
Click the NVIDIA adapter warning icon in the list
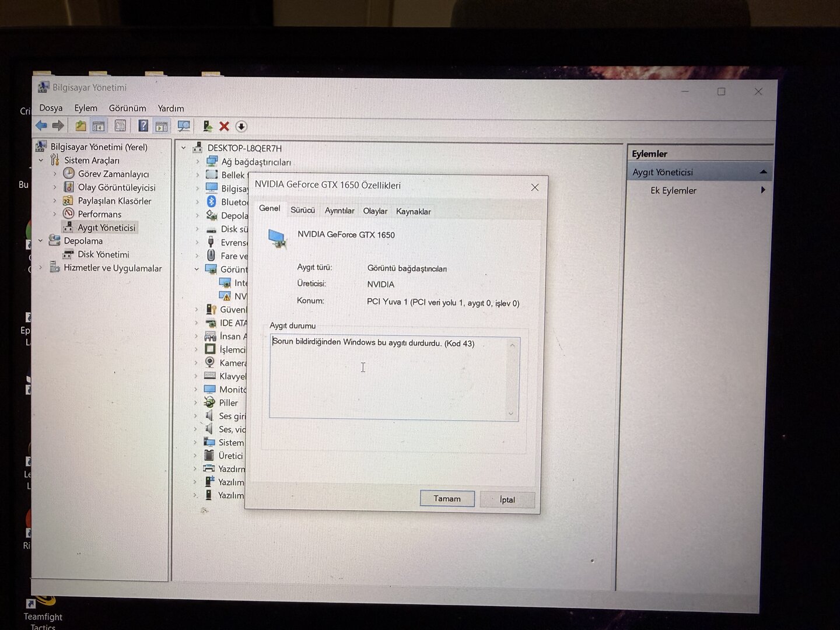click(x=225, y=296)
